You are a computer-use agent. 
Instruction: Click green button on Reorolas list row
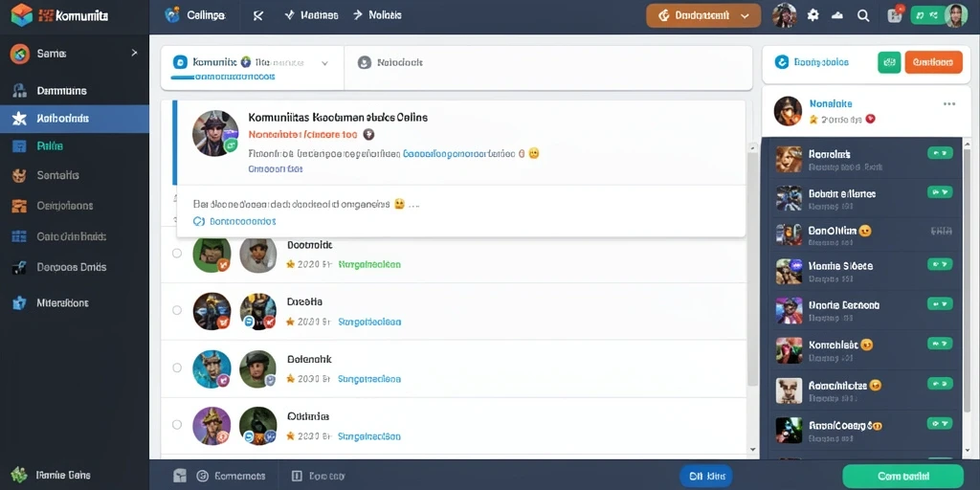pos(940,152)
